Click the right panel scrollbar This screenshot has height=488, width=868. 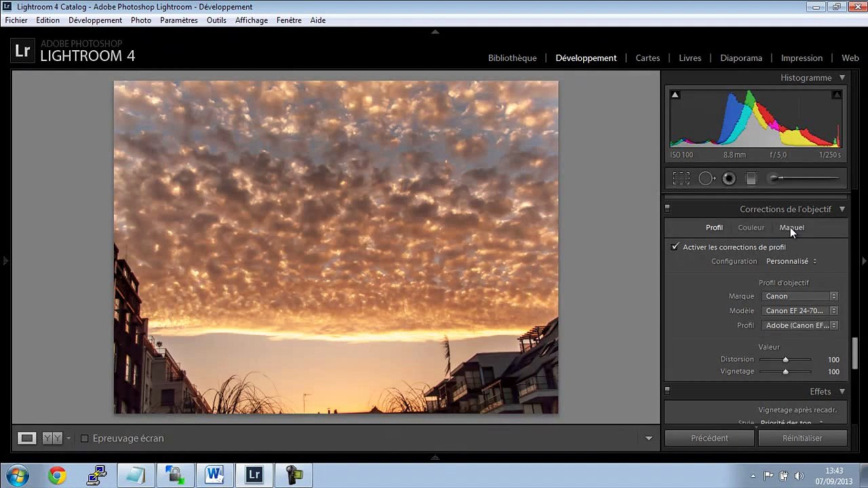coord(855,352)
